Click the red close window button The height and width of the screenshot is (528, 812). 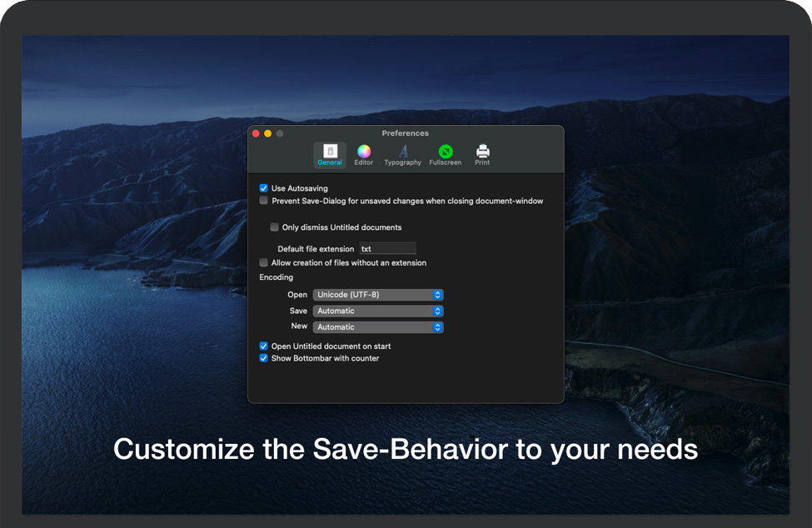click(257, 133)
